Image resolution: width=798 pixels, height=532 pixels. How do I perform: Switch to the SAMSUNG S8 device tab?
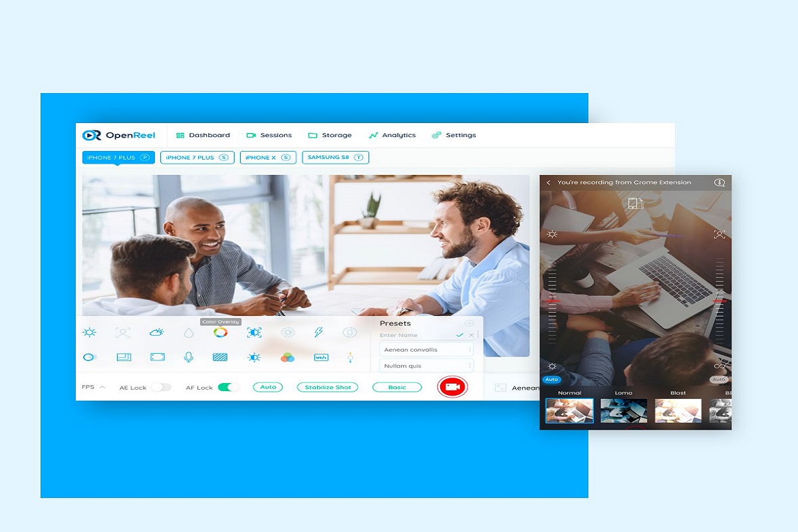(335, 158)
